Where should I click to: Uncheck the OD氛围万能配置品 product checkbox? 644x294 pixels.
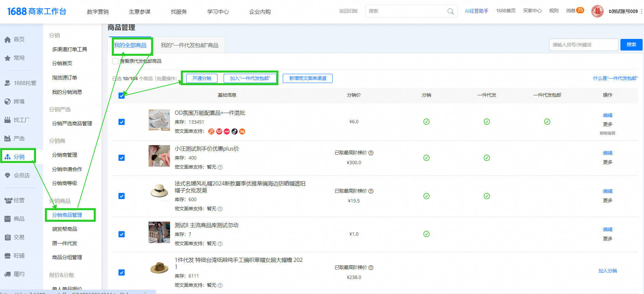click(122, 122)
